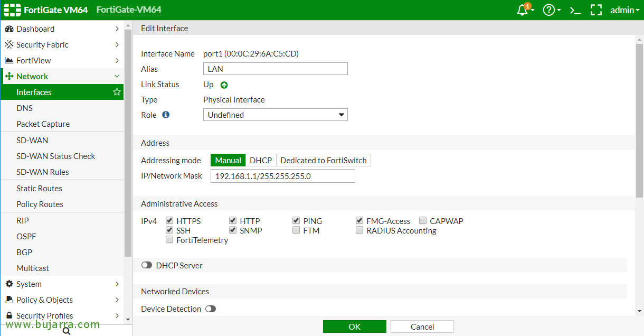Image resolution: width=644 pixels, height=336 pixels.
Task: Click the Network arrows icon
Action: click(x=9, y=77)
